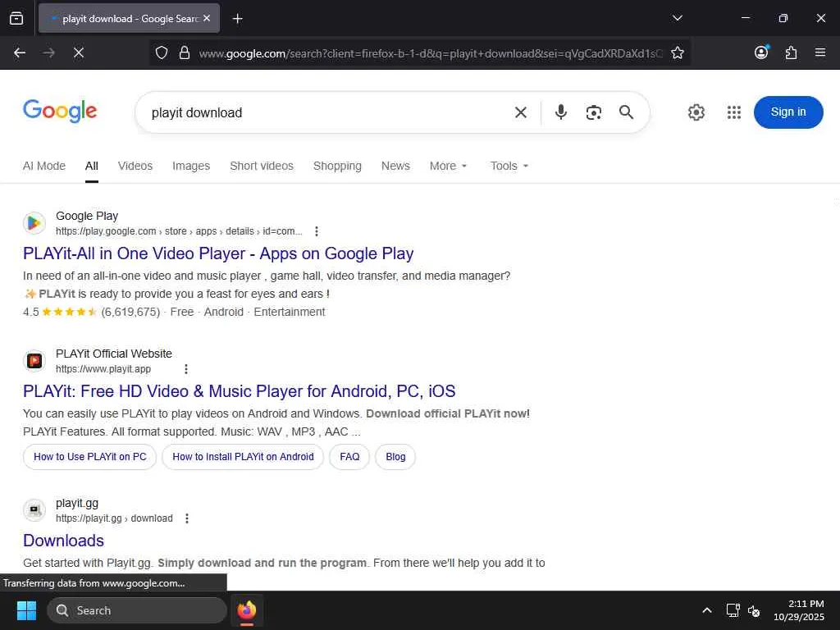Click the Google Play favicon
Image resolution: width=840 pixels, height=630 pixels.
point(34,223)
